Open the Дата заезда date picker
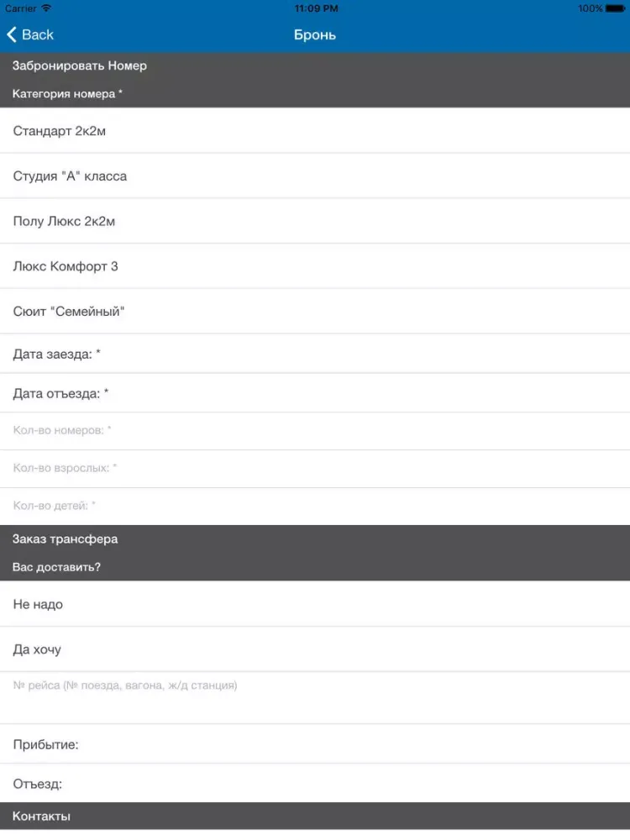This screenshot has height=840, width=630. tap(315, 354)
